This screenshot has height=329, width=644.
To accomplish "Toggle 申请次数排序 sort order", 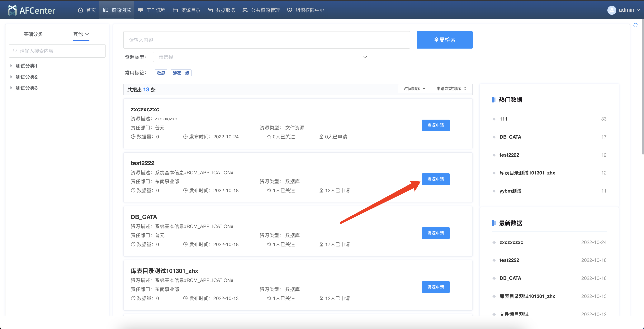I will (x=451, y=89).
